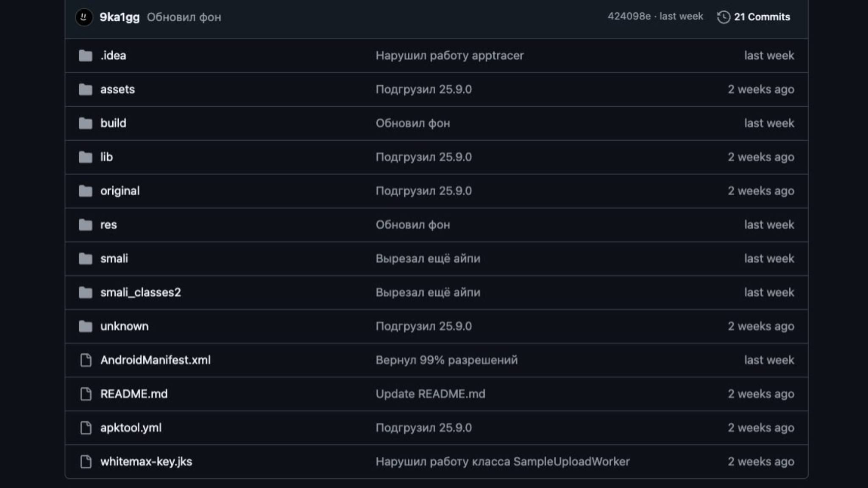Click the build folder icon
The height and width of the screenshot is (488, 868).
tap(86, 123)
